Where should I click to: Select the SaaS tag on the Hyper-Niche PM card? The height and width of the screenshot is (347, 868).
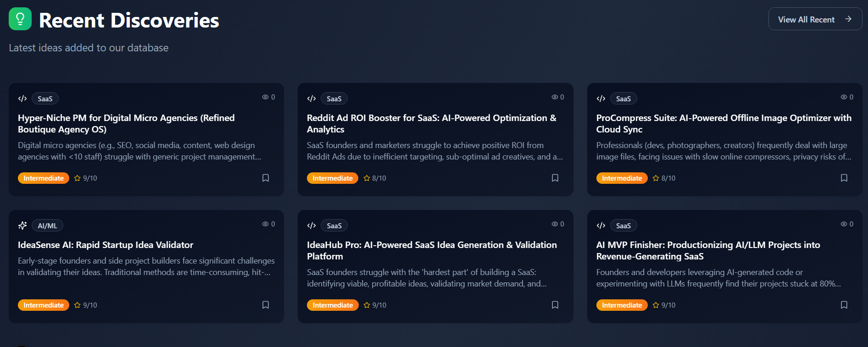[x=45, y=99]
